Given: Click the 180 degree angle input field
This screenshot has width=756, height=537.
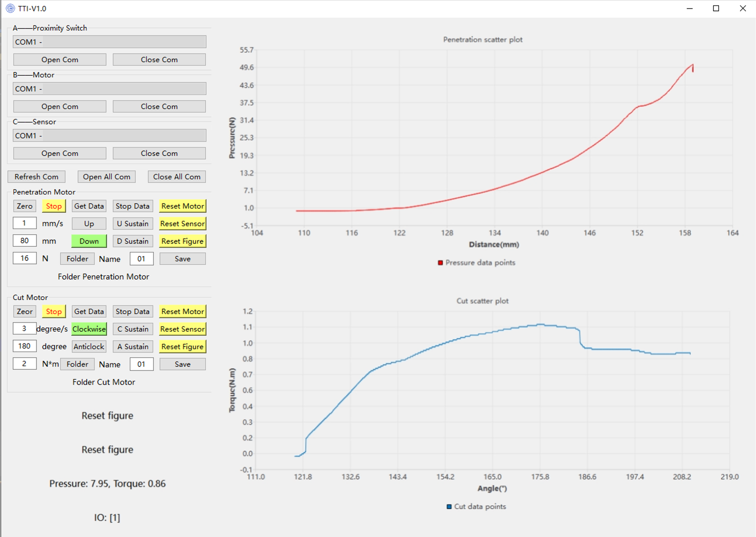Looking at the screenshot, I should 24,346.
